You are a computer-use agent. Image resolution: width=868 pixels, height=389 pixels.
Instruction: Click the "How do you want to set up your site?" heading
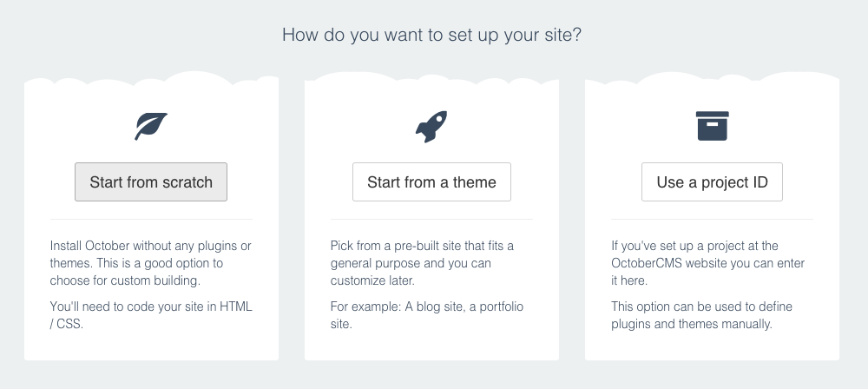[x=431, y=35]
